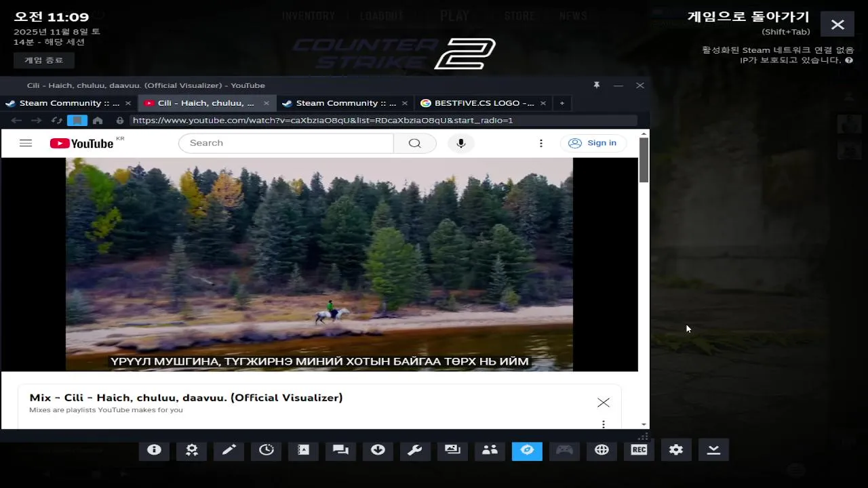The height and width of the screenshot is (488, 868).
Task: Open YouTube settings three-dot menu
Action: tap(541, 143)
